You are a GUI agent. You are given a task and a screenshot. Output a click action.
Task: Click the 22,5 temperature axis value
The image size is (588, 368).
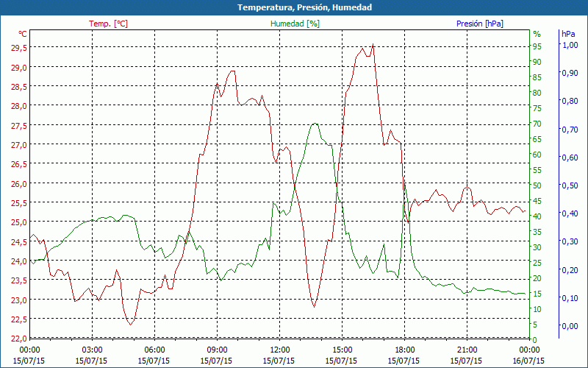click(19, 319)
